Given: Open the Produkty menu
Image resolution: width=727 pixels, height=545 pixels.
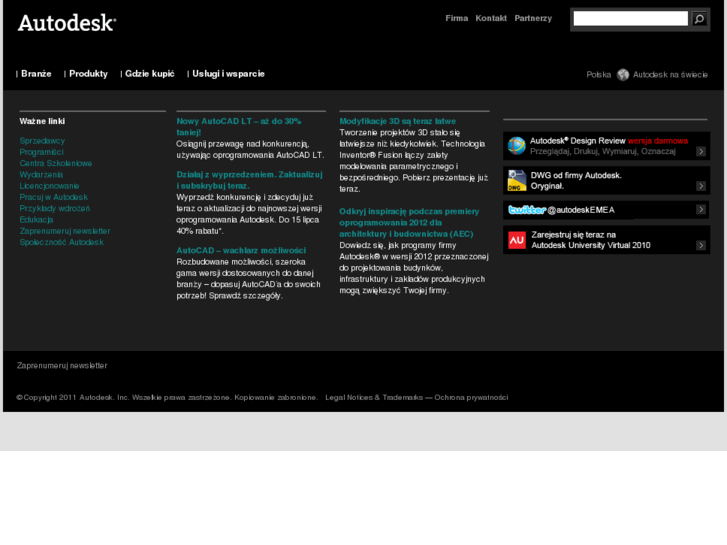Looking at the screenshot, I should (88, 74).
